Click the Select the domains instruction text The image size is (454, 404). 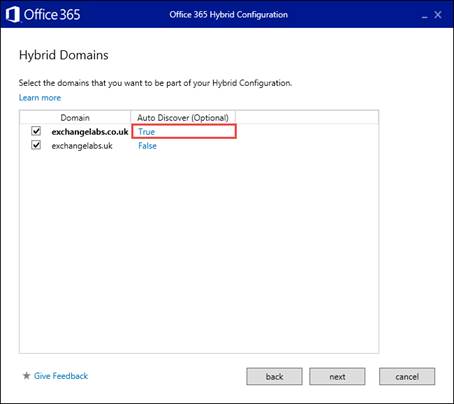coord(155,83)
